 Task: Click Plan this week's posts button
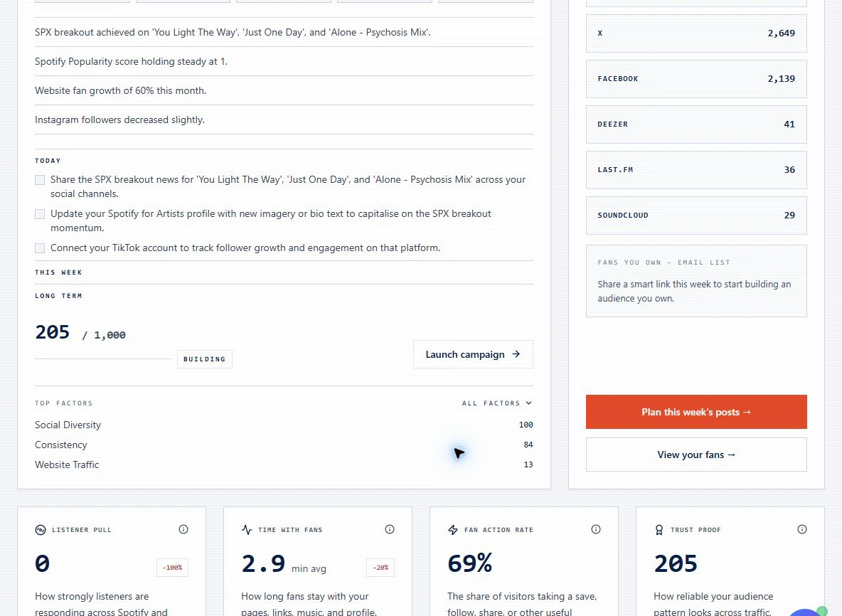tap(696, 412)
